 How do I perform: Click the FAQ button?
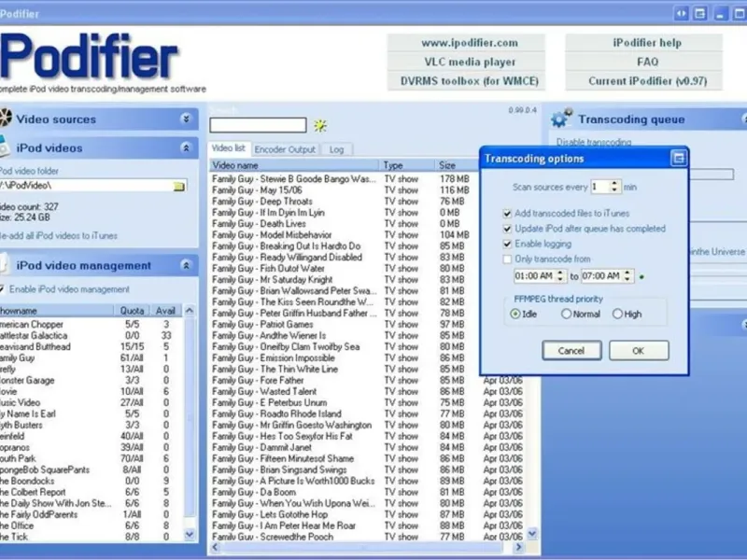pos(644,62)
